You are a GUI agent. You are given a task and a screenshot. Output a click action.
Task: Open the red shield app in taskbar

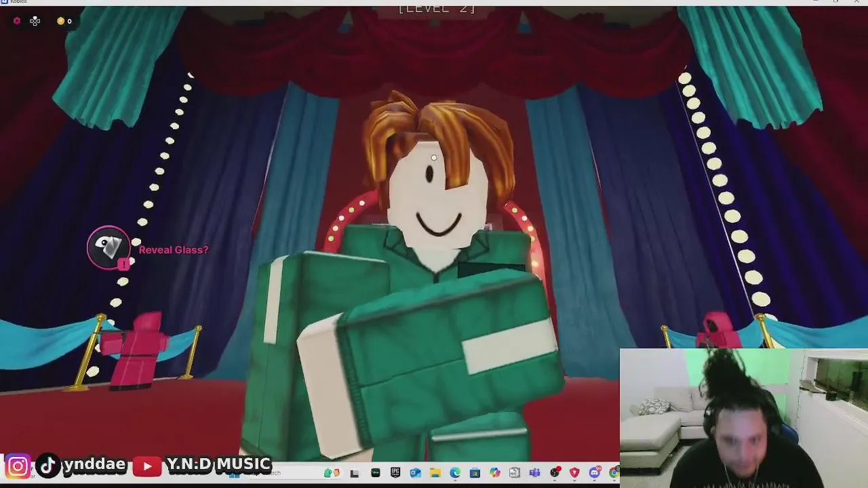click(574, 472)
